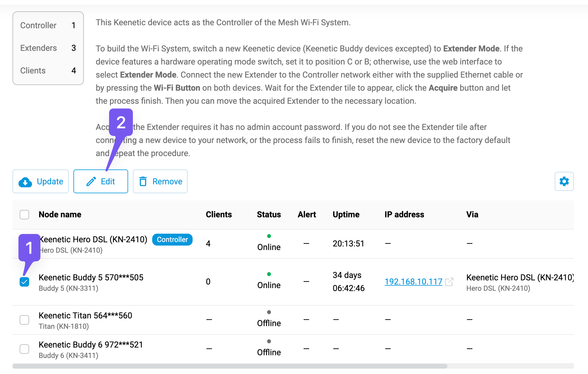
Task: Toggle the select-all checkbox in header
Action: [24, 215]
